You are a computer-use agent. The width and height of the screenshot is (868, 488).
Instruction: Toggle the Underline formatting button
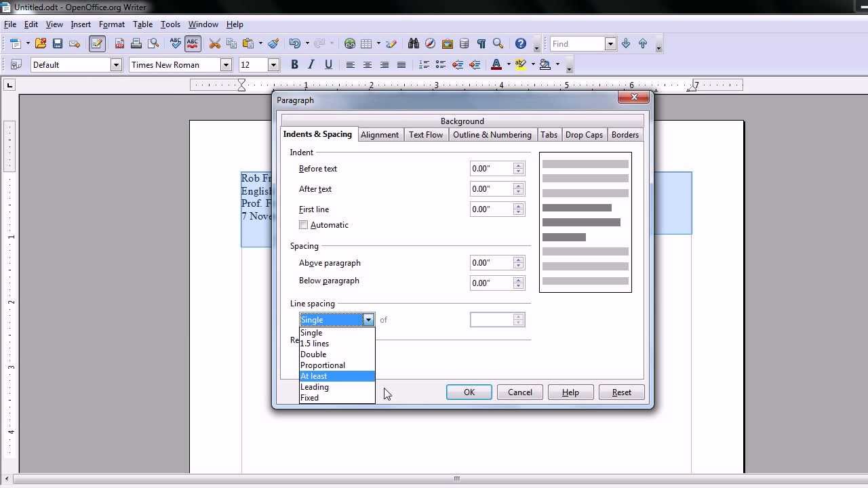(x=328, y=64)
